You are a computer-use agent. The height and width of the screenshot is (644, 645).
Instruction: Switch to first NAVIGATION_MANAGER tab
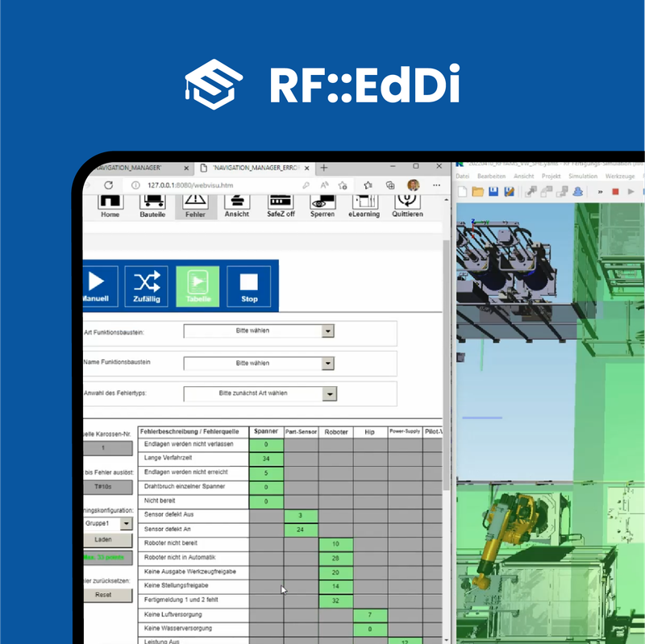tap(134, 168)
